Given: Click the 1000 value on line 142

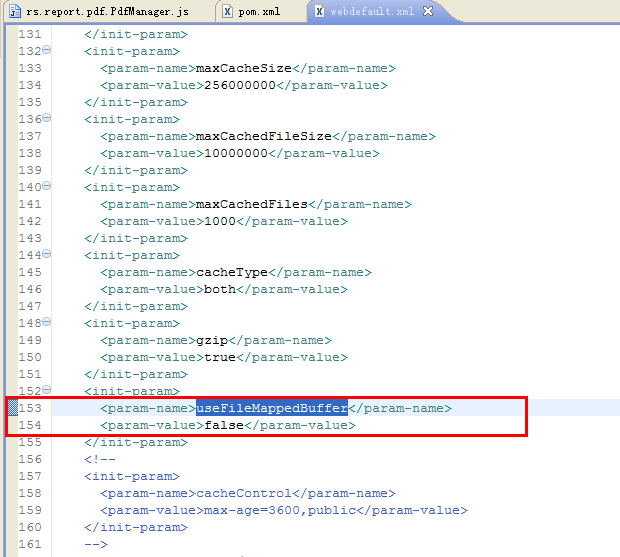Looking at the screenshot, I should pyautogui.click(x=220, y=221).
